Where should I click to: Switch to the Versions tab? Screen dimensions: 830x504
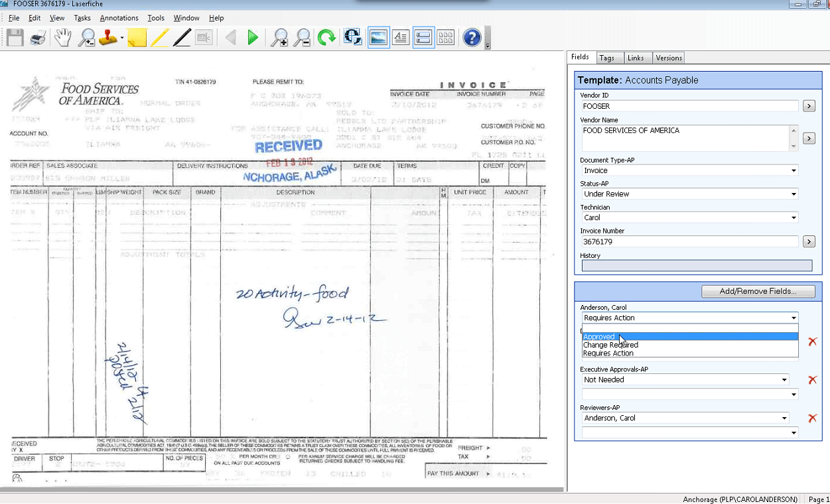669,58
